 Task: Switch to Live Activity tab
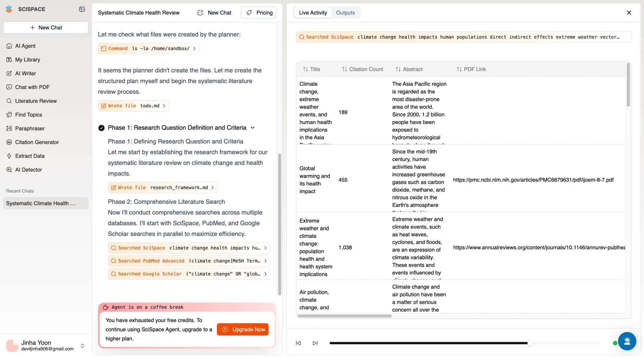313,13
